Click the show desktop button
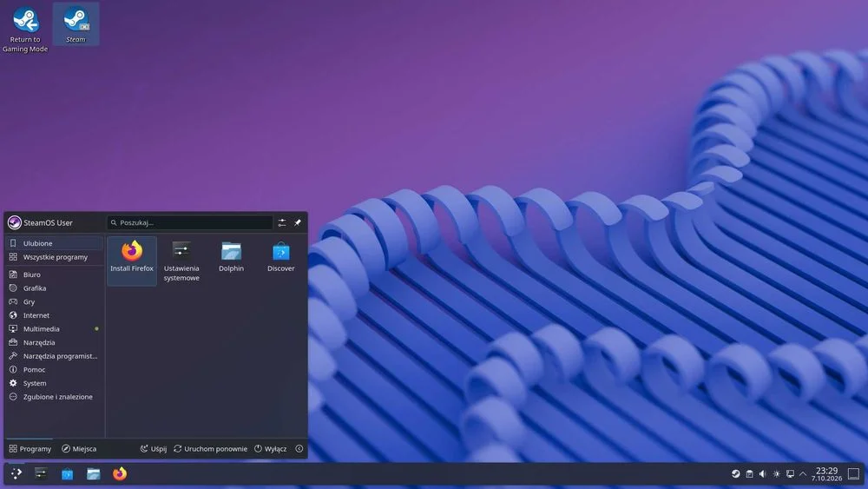 [x=853, y=473]
